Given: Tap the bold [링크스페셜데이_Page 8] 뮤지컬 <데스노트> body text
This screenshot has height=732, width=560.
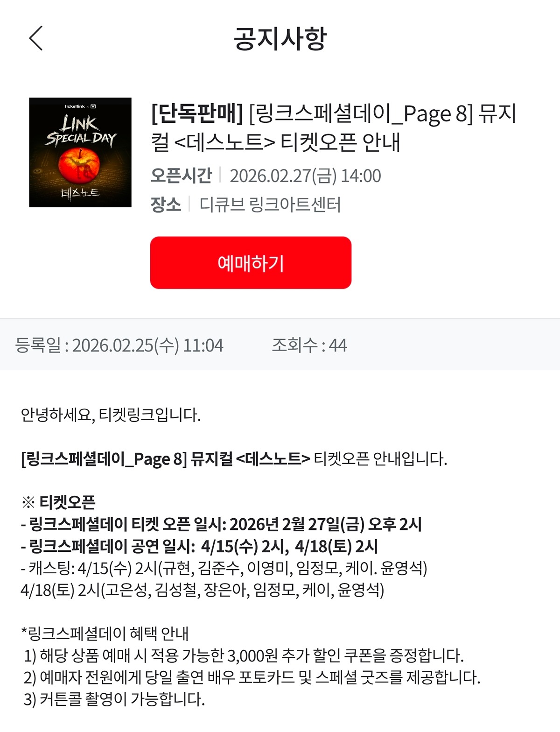Looking at the screenshot, I should point(166,459).
